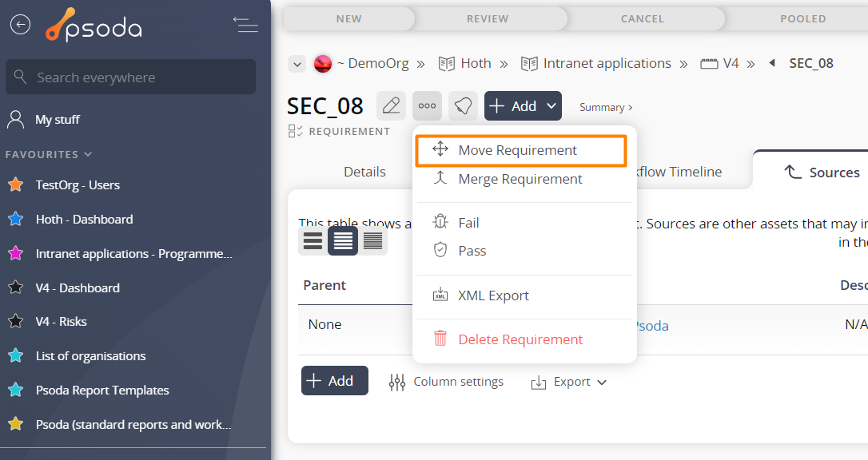Collapse the sidebar with the menu icon
Screen dimensions: 868x460
245,25
